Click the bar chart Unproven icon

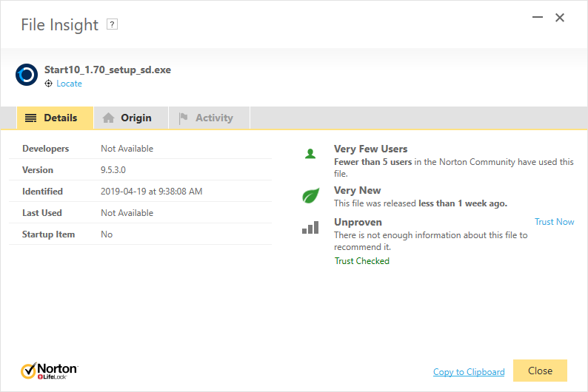[x=310, y=227]
